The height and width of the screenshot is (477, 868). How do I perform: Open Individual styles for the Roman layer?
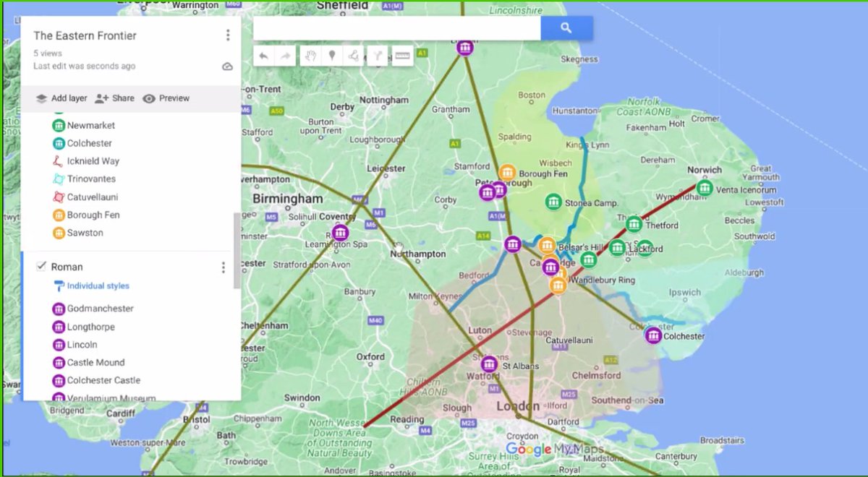coord(91,286)
